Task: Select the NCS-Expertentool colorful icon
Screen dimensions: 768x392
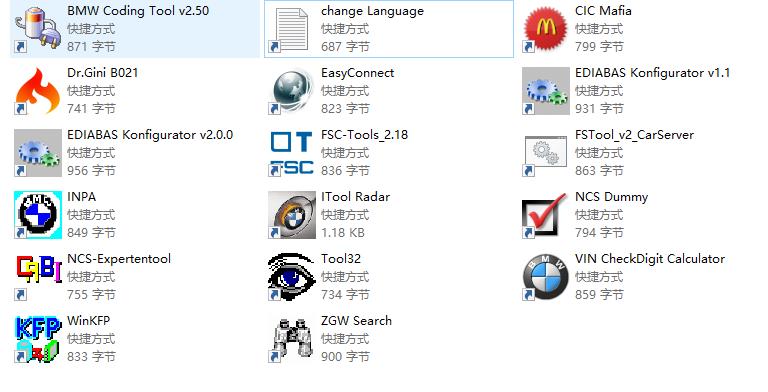Action: click(38, 277)
